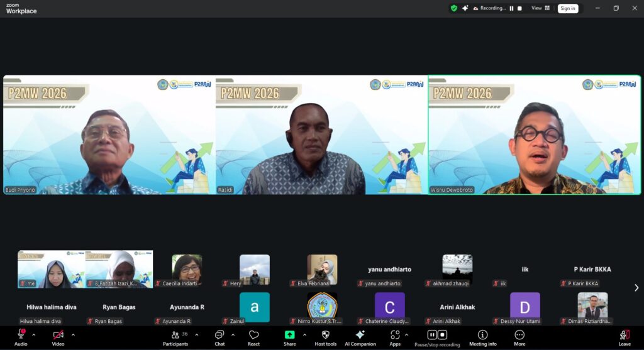Open the Participants list

click(x=175, y=335)
